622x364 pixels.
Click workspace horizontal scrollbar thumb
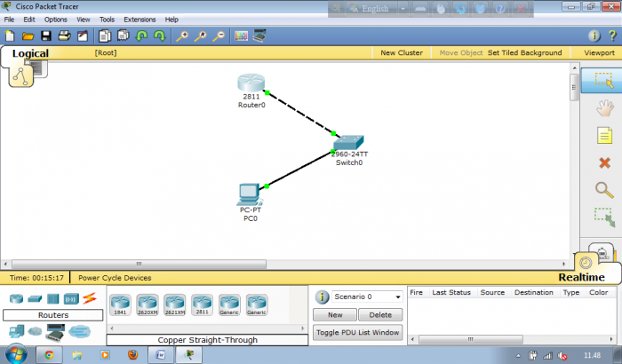point(139,264)
